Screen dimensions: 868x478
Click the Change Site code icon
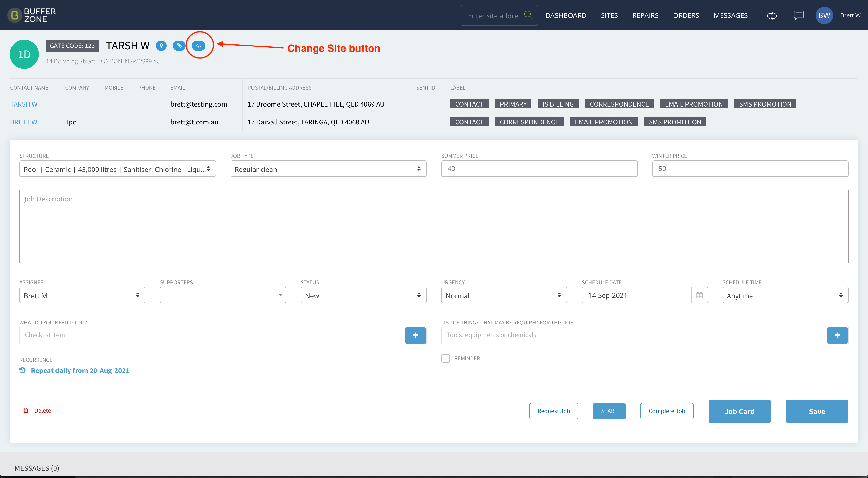[x=198, y=46]
